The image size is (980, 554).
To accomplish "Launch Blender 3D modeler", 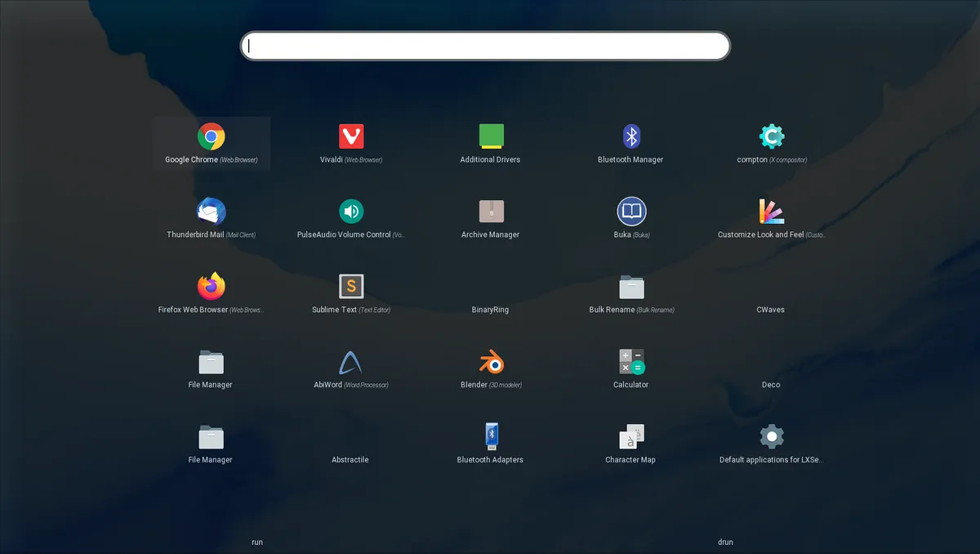I will tap(491, 369).
